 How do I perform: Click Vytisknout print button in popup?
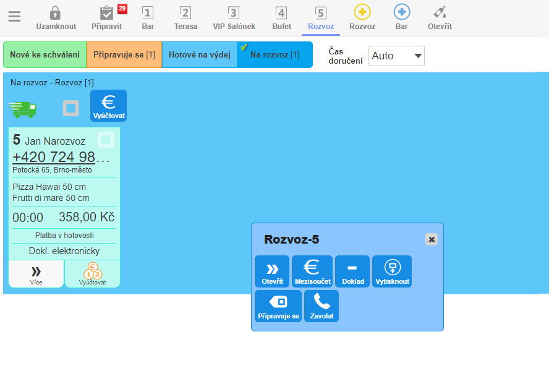[391, 271]
